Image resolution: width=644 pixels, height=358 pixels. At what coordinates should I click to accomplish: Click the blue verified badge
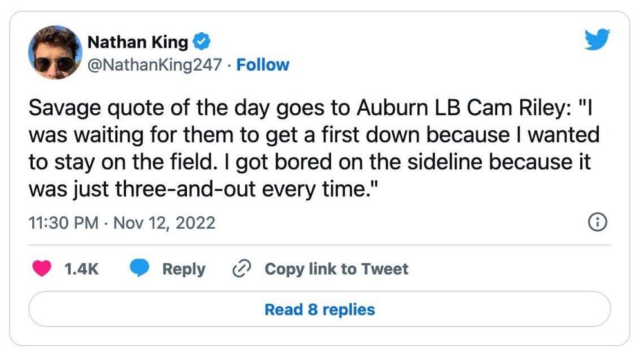click(x=202, y=42)
